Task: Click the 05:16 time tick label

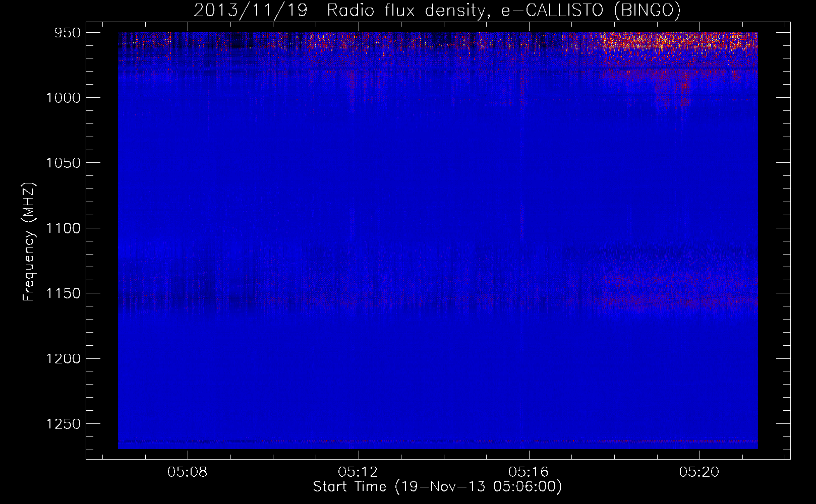Action: click(529, 472)
